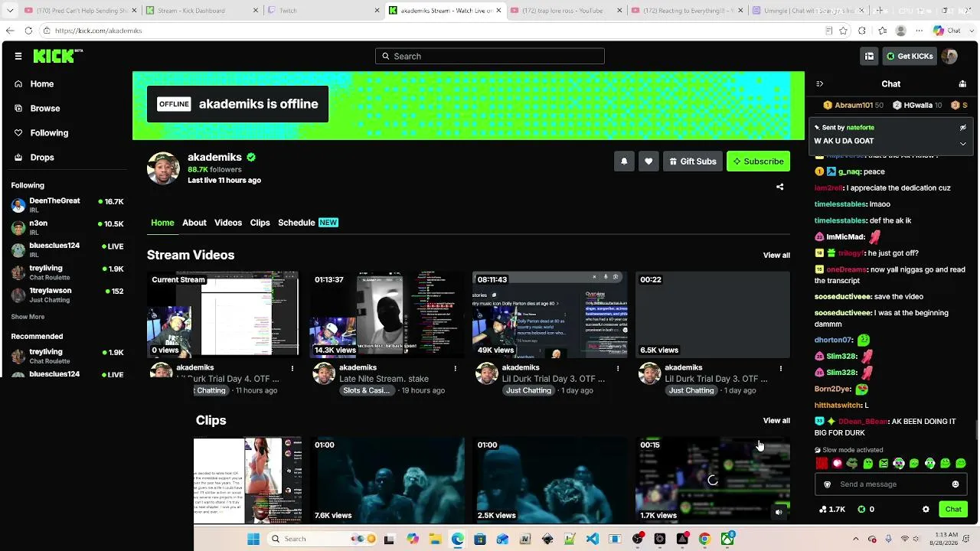The image size is (980, 551).
Task: Open the theatre layout icon near Get KICKs
Action: pos(869,56)
